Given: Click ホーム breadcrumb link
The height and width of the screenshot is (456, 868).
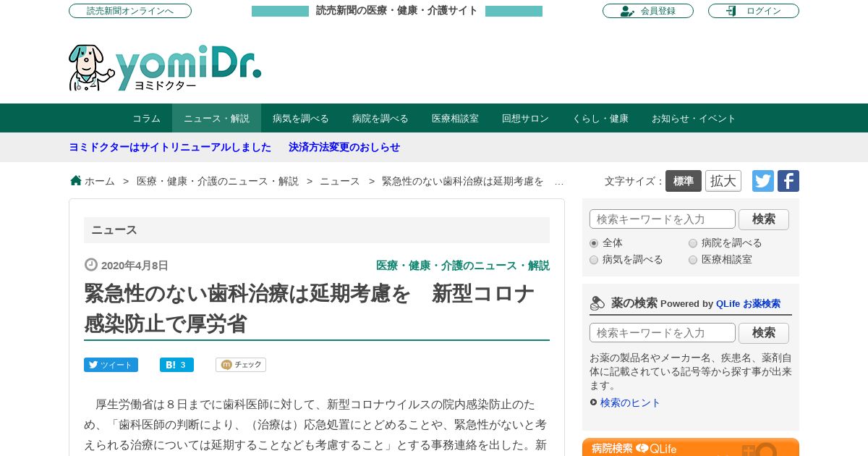Looking at the screenshot, I should tap(100, 181).
